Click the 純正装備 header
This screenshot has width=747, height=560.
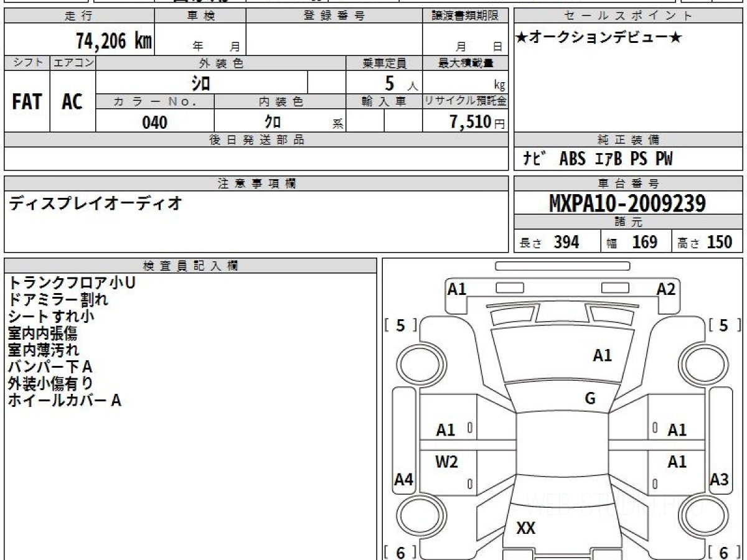point(628,140)
